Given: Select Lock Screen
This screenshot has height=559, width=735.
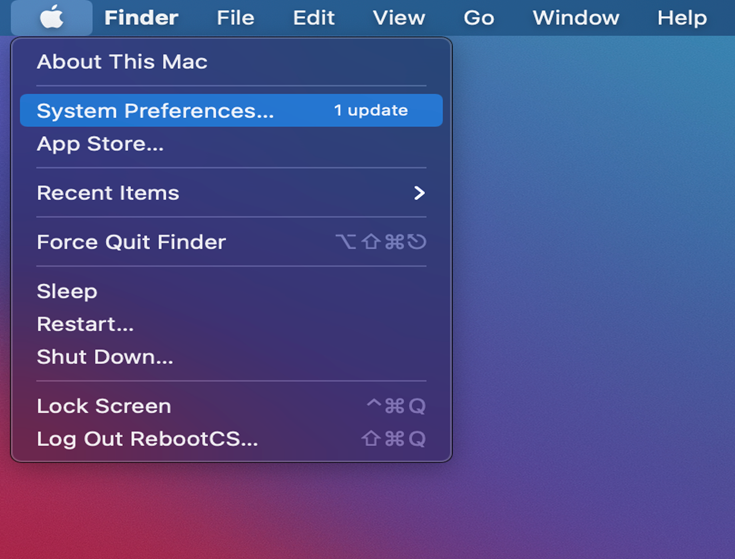Looking at the screenshot, I should (x=104, y=406).
